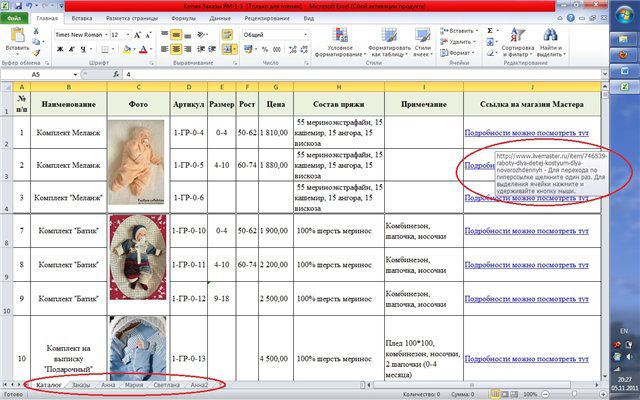The height and width of the screenshot is (400, 640).
Task: Switch to the Заказы sheet tab
Action: (x=81, y=385)
